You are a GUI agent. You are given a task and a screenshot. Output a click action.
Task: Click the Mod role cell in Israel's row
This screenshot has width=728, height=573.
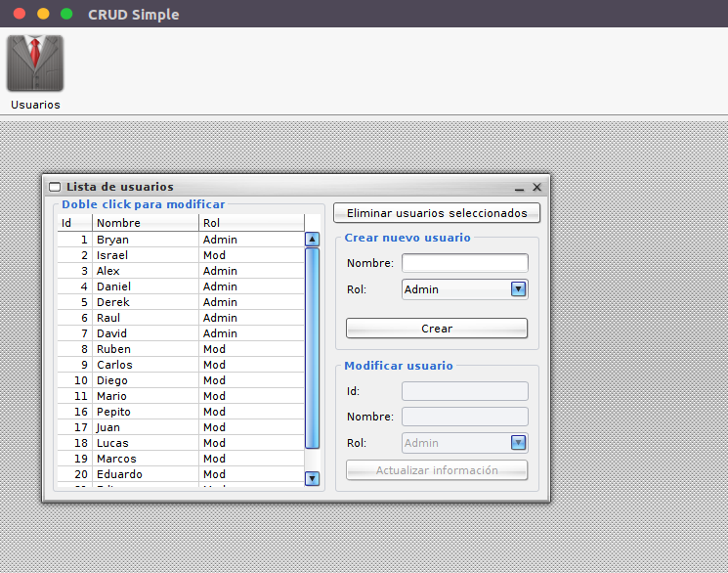(252, 255)
